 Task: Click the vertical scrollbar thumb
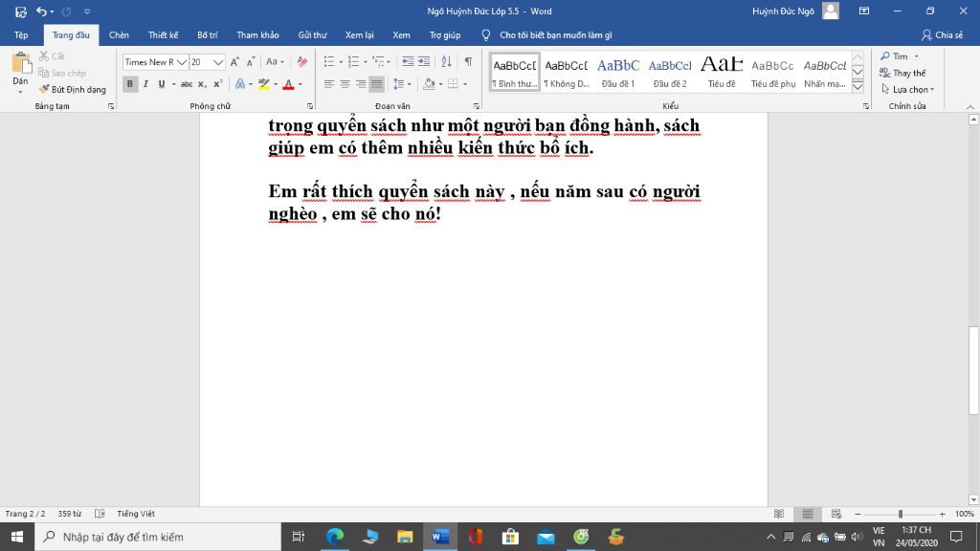pos(973,370)
